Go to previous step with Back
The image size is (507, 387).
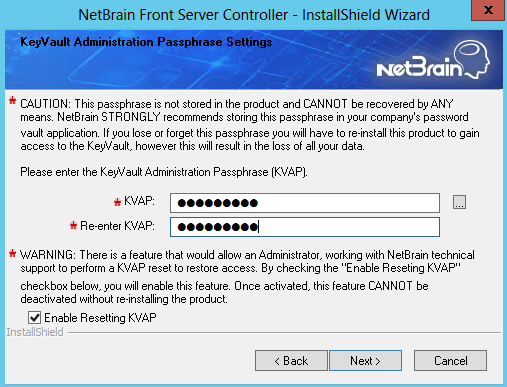tap(291, 360)
